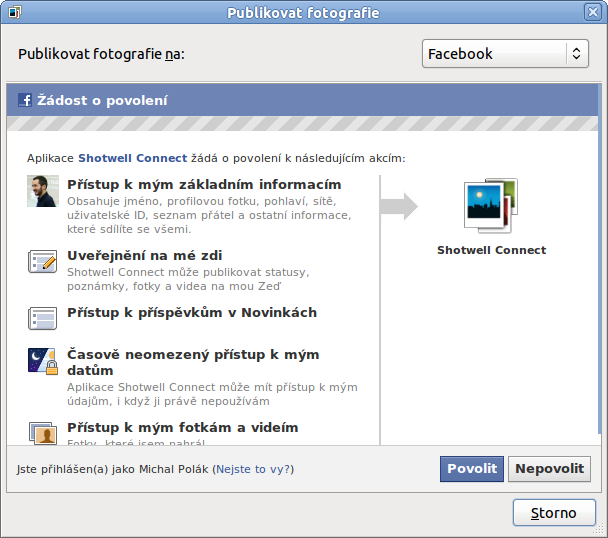The image size is (608, 538).
Task: Click the Shotwell Connect label under thumbnail
Action: (491, 251)
